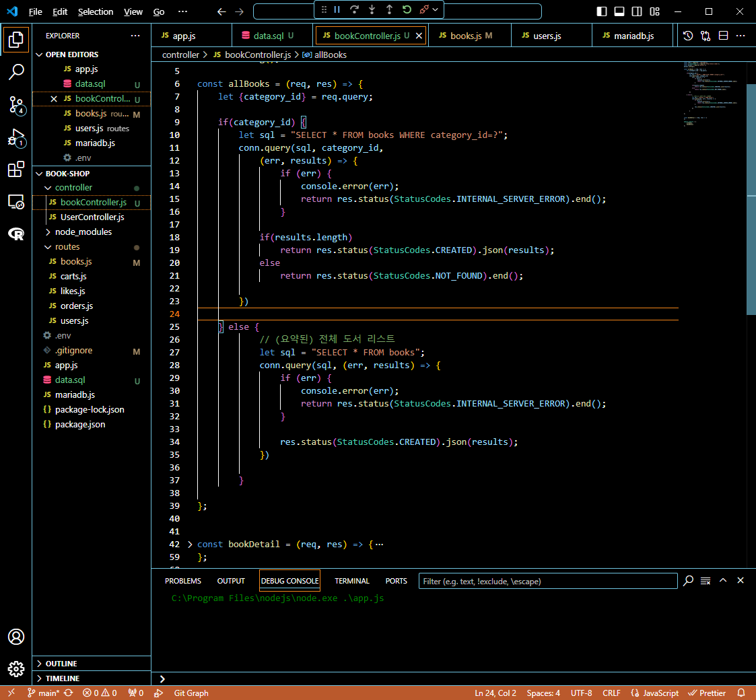
Task: Maximize the panel size chevron
Action: pyautogui.click(x=723, y=580)
